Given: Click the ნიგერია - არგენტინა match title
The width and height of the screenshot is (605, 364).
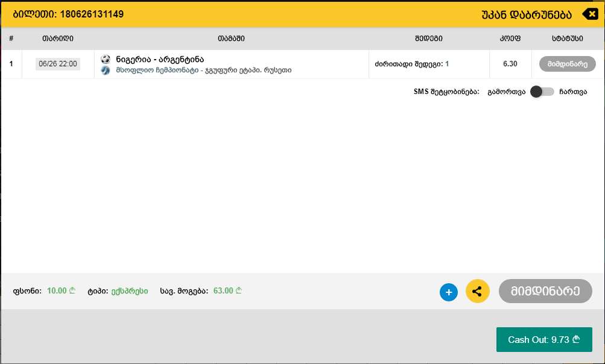Looking at the screenshot, I should pos(160,60).
